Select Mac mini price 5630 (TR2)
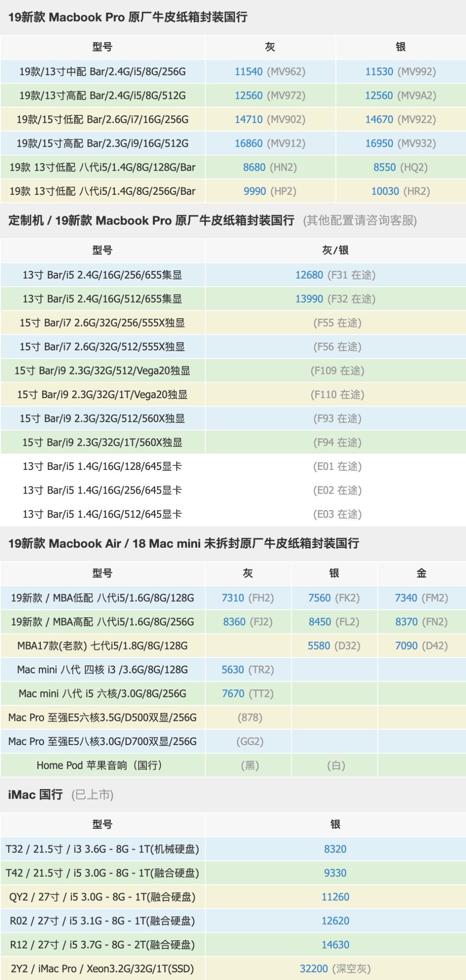This screenshot has height=980, width=466. (x=248, y=670)
